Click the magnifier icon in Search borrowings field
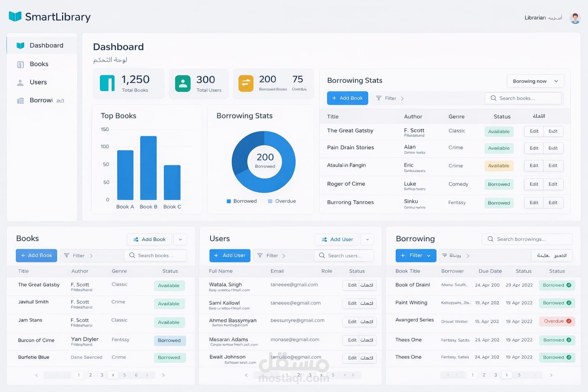Screen dimensions: 588x392 click(x=490, y=239)
